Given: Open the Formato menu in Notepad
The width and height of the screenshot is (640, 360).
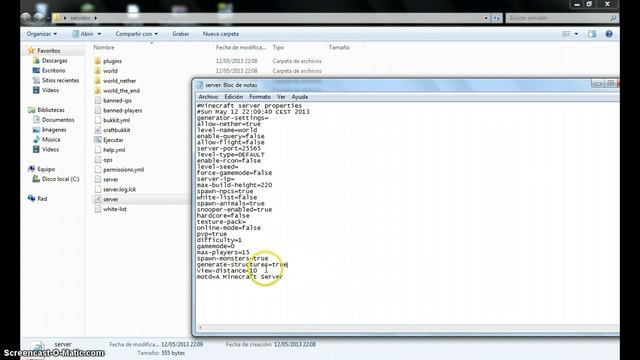Looking at the screenshot, I should point(260,97).
